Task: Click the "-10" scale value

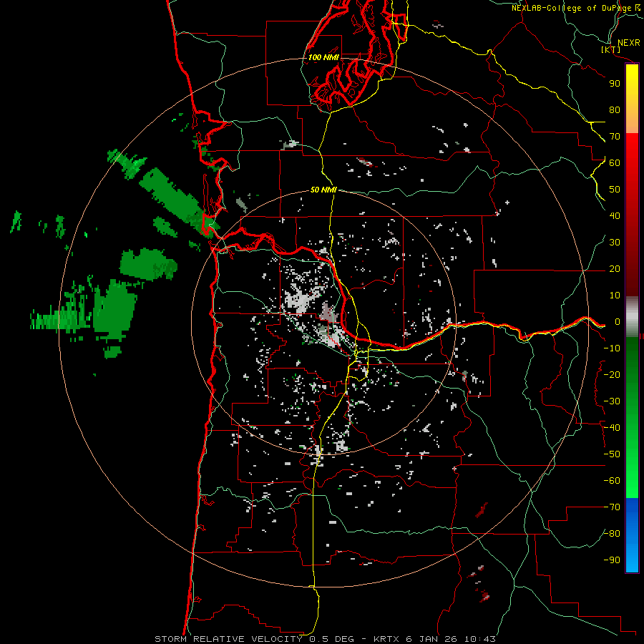Action: [612, 348]
